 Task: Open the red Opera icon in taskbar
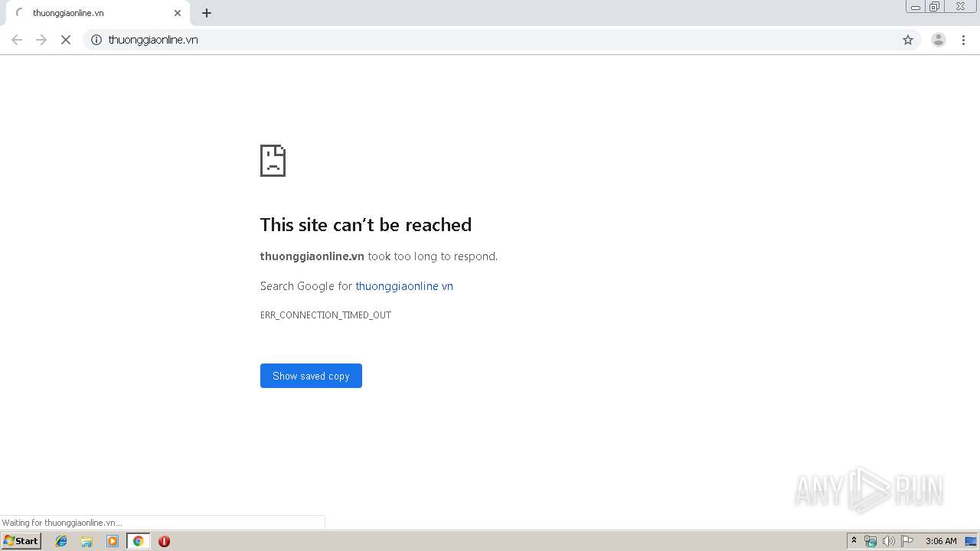[x=164, y=541]
